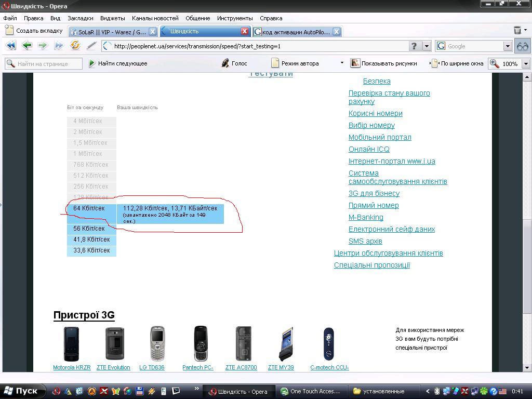The image size is (532, 399).
Task: Open the closed tabs trash icon
Action: (517, 31)
